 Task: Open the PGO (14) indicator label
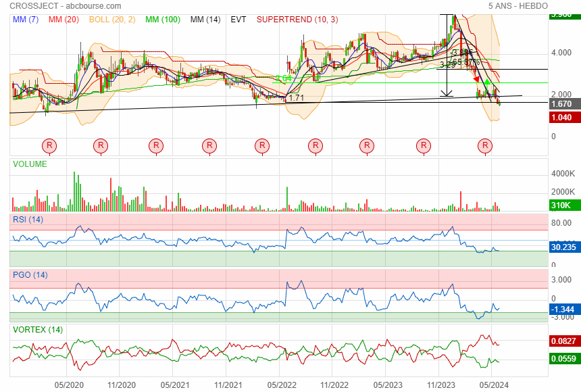pyautogui.click(x=30, y=275)
